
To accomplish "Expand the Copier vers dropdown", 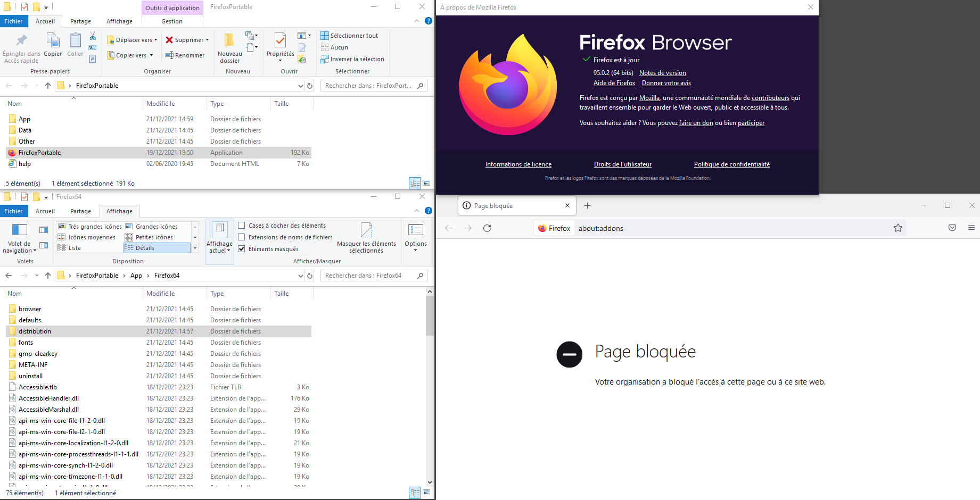I will pos(151,55).
